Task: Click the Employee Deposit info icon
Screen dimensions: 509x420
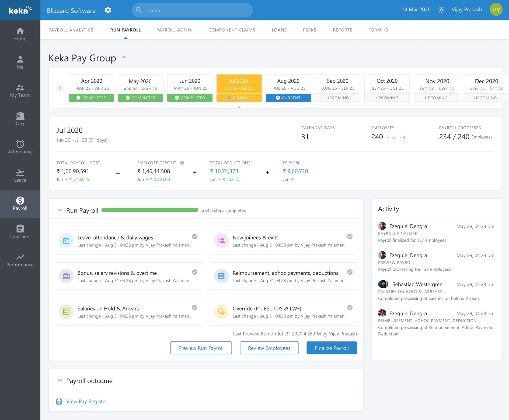Action: (x=182, y=163)
